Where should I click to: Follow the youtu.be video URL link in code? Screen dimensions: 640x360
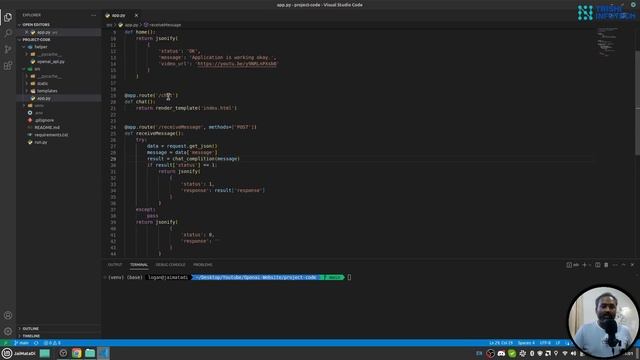(237, 64)
